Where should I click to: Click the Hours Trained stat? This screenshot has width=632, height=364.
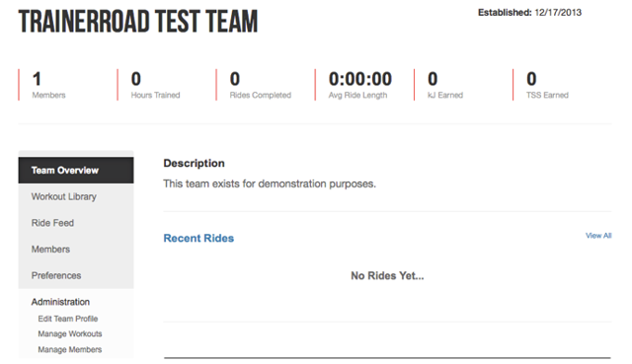(x=155, y=85)
